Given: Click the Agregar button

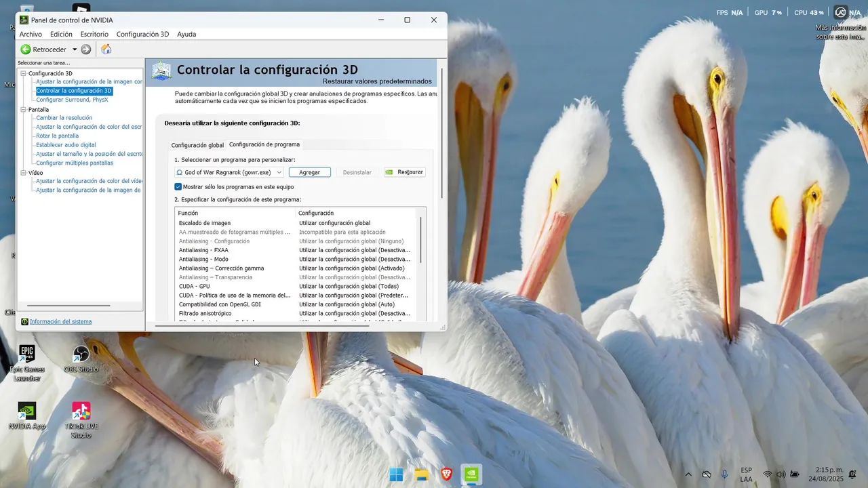Looking at the screenshot, I should [x=310, y=172].
